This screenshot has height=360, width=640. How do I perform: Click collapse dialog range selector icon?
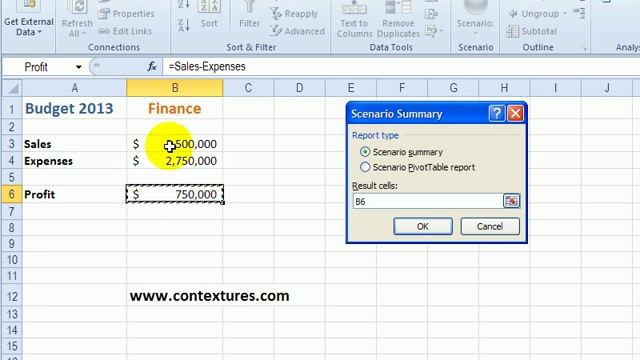pos(511,201)
